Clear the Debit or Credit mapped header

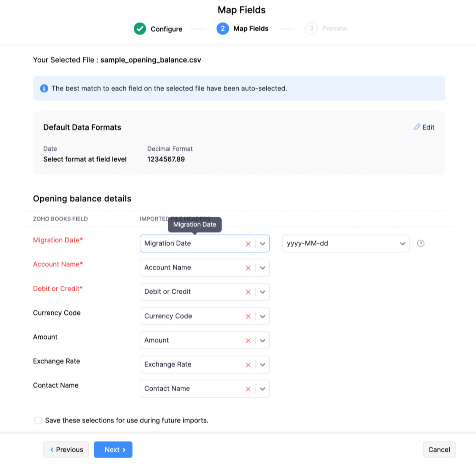click(x=248, y=292)
